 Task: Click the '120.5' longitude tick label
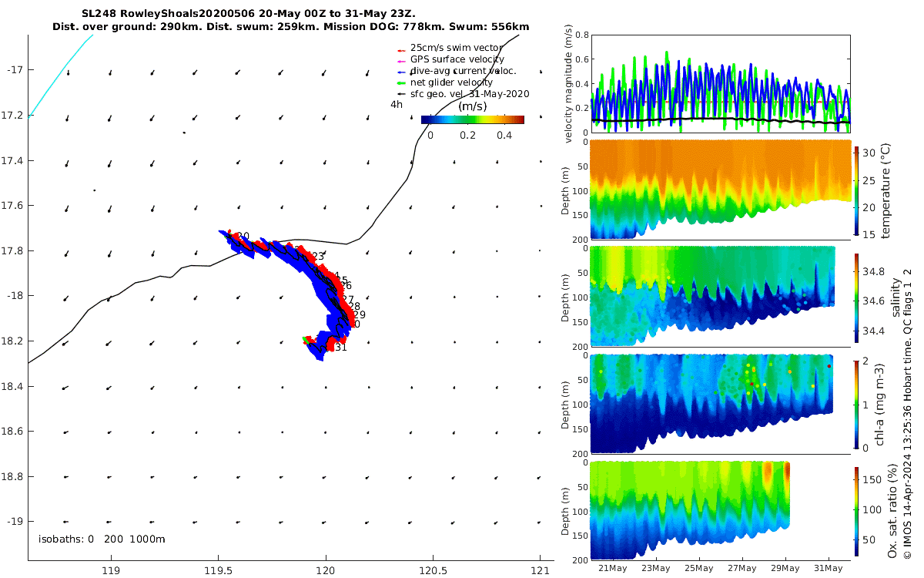tap(433, 571)
